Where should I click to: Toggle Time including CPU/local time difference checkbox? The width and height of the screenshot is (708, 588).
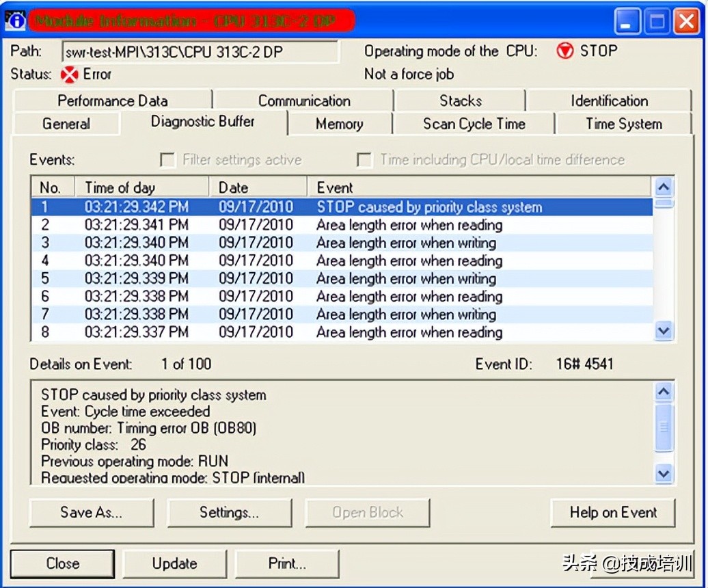(x=365, y=160)
